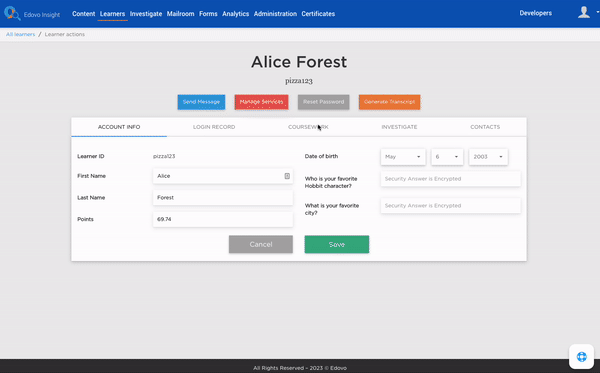Open the birth day dropdown showing 6
This screenshot has width=600, height=373.
[447, 157]
